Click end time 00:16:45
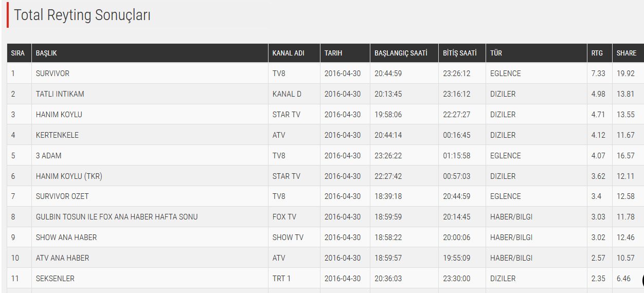Image resolution: width=644 pixels, height=293 pixels. pos(457,135)
